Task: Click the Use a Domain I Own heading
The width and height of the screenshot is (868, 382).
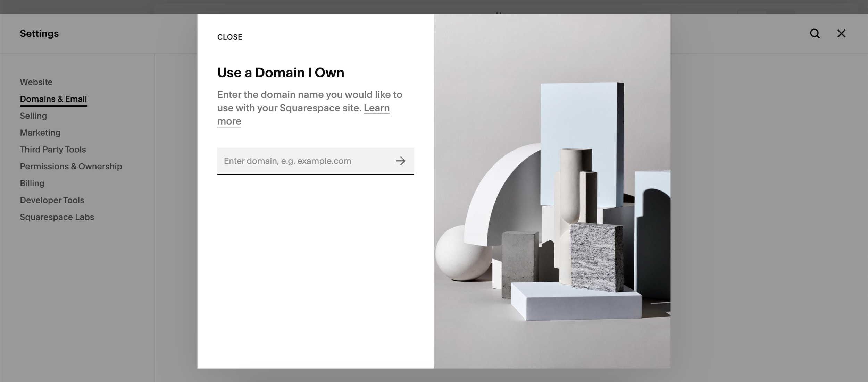Action: [281, 73]
